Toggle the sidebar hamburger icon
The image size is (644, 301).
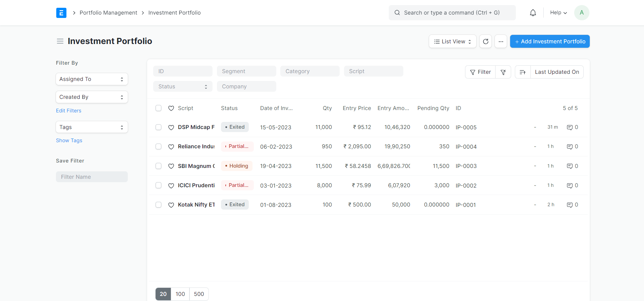click(x=60, y=41)
